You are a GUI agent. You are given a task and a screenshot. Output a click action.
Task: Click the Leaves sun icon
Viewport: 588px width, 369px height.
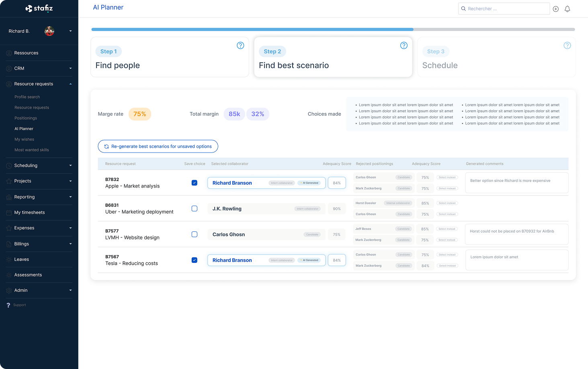click(9, 260)
